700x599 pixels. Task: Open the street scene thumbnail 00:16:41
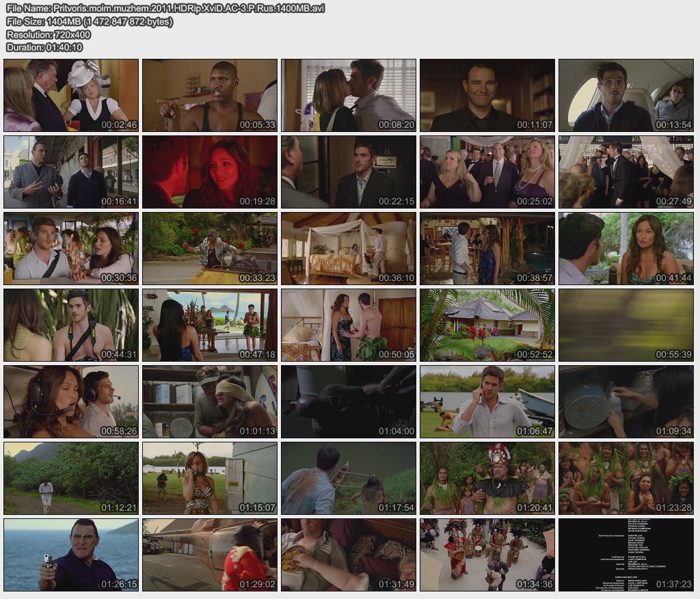click(x=71, y=172)
